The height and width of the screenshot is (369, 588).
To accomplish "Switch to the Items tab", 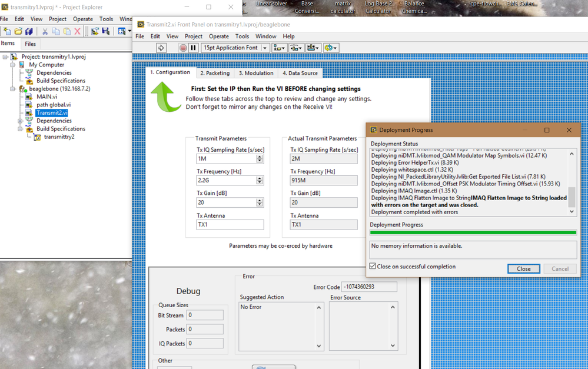I will [8, 43].
